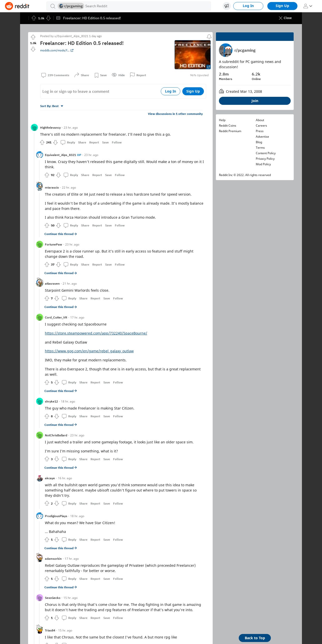The width and height of the screenshot is (322, 644).
Task: Click the Reddit logo home icon
Action: [9, 6]
